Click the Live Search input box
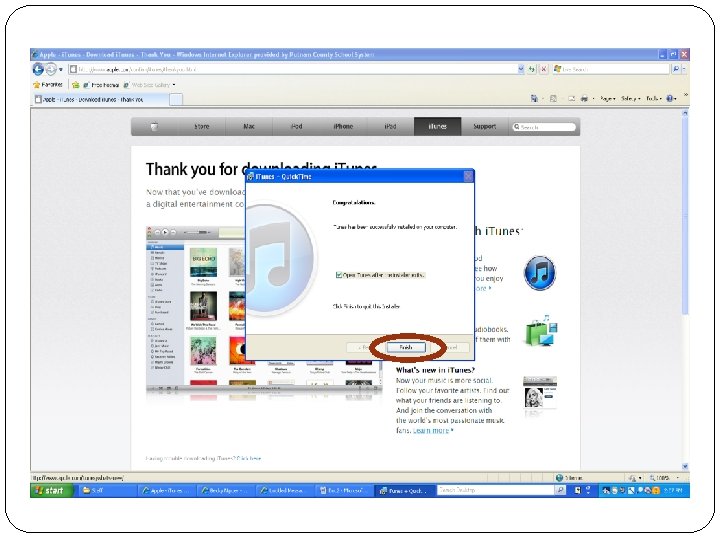This screenshot has width=720, height=540. tap(611, 69)
